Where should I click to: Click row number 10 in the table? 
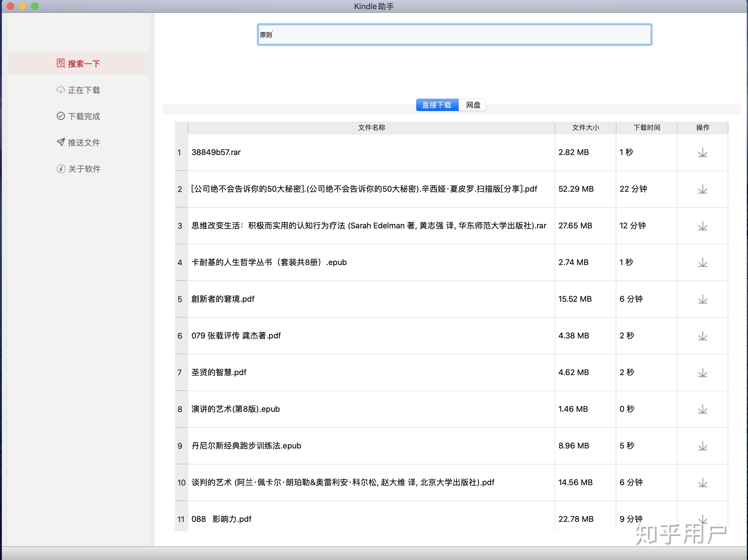coord(181,483)
